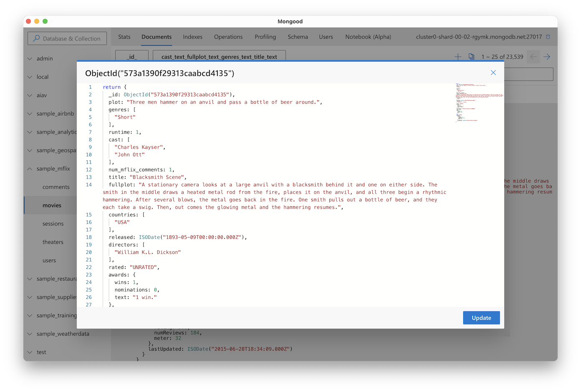Click trash icon next to cluster host
581x392 pixels.
click(x=548, y=37)
